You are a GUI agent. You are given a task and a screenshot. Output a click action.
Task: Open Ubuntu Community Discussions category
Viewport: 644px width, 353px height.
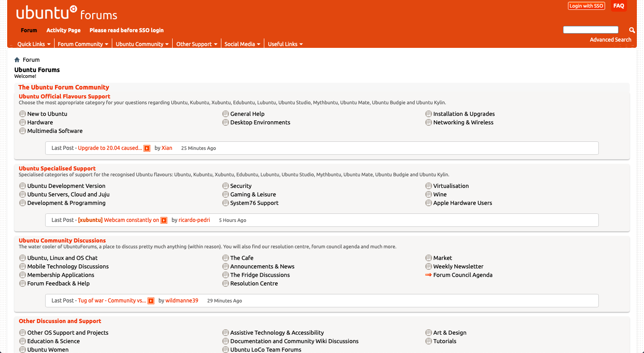coord(62,241)
